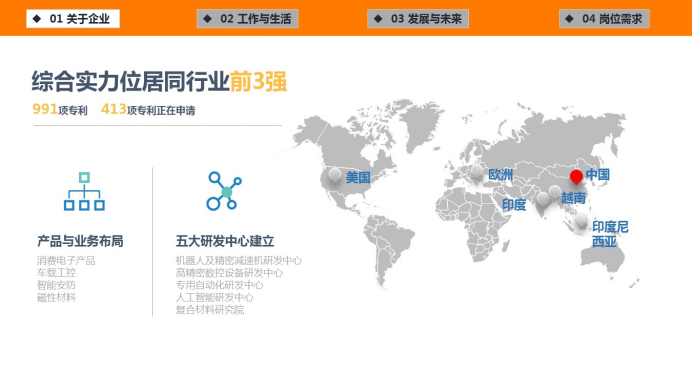Click the 413项专利正在申请 statistic
Screen dimensions: 692x390
148,109
